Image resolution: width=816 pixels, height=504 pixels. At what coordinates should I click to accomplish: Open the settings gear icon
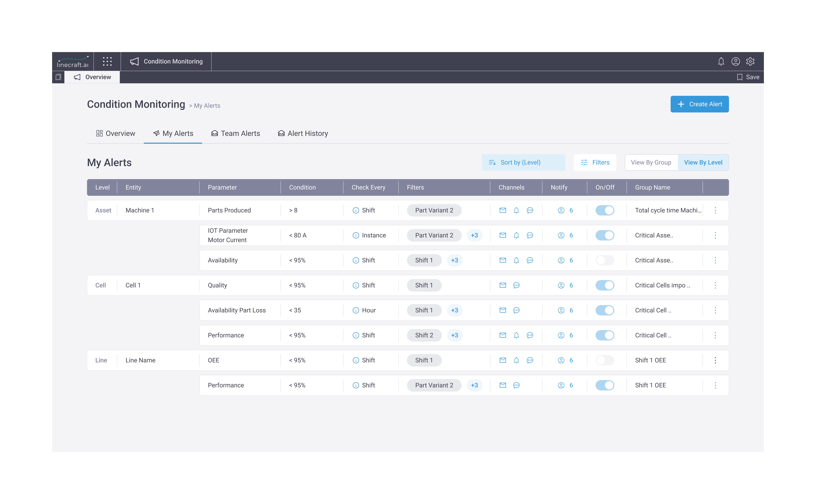coord(750,61)
